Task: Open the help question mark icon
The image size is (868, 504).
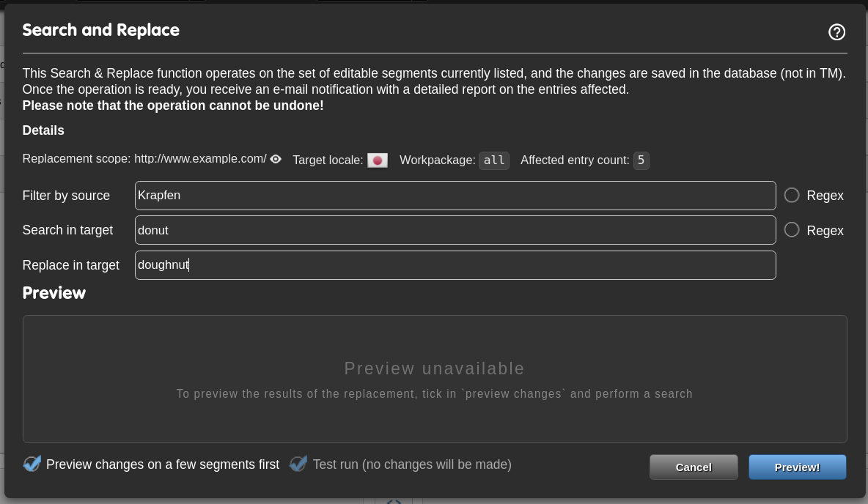Action: click(x=836, y=32)
